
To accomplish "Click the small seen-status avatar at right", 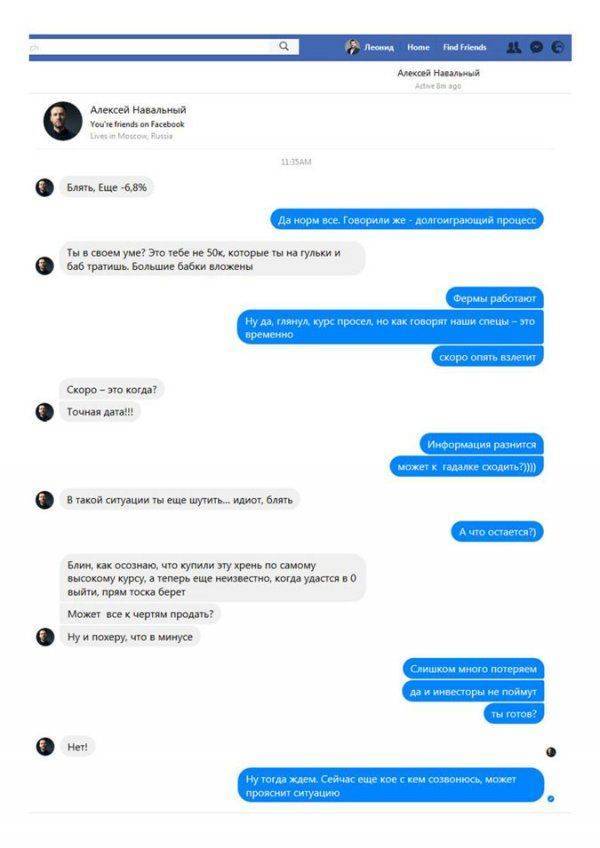I will tap(551, 752).
